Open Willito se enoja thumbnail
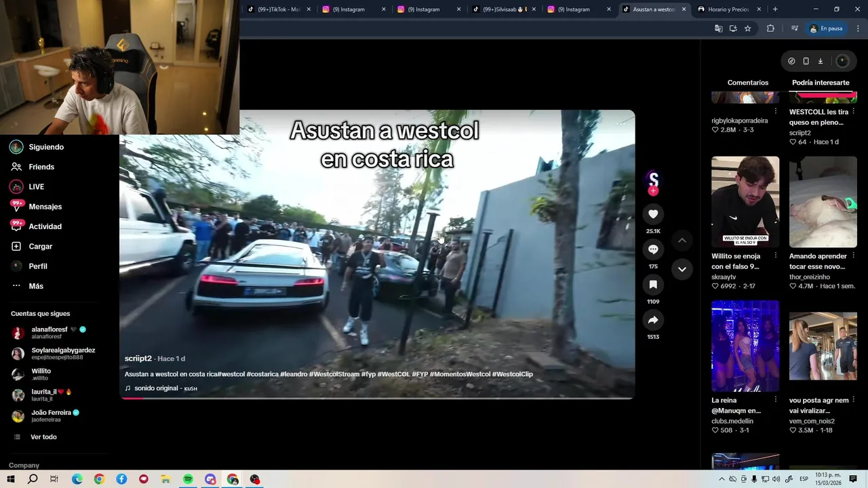The width and height of the screenshot is (868, 488). 745,201
